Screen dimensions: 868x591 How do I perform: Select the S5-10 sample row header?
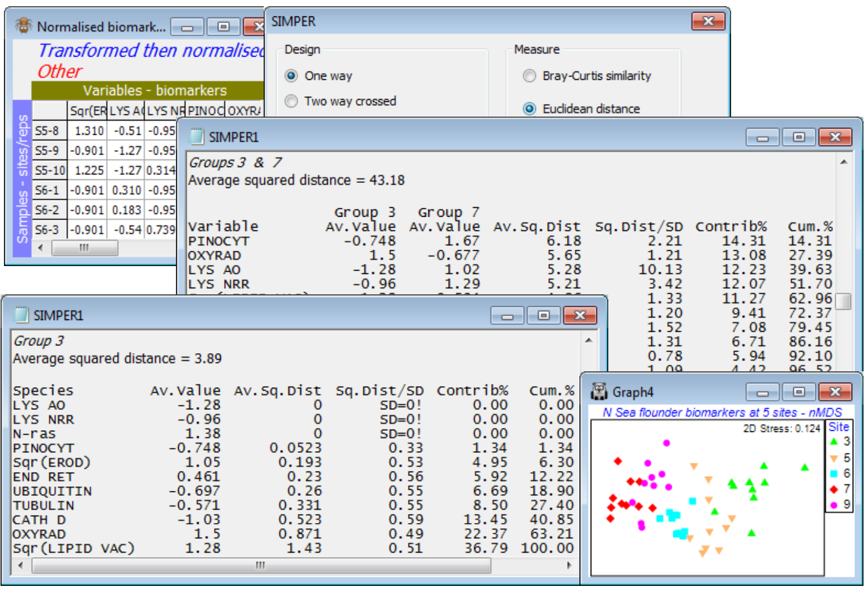tap(50, 170)
